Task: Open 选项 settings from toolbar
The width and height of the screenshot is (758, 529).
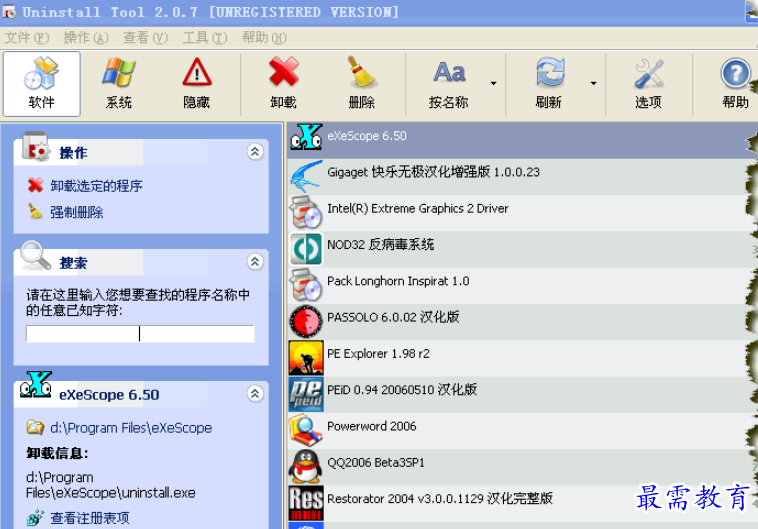Action: click(x=649, y=84)
